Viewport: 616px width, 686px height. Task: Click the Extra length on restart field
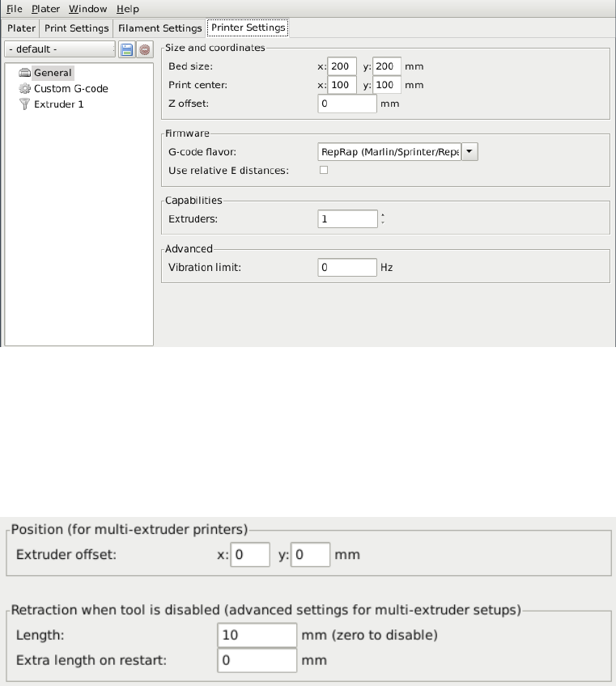coord(257,660)
